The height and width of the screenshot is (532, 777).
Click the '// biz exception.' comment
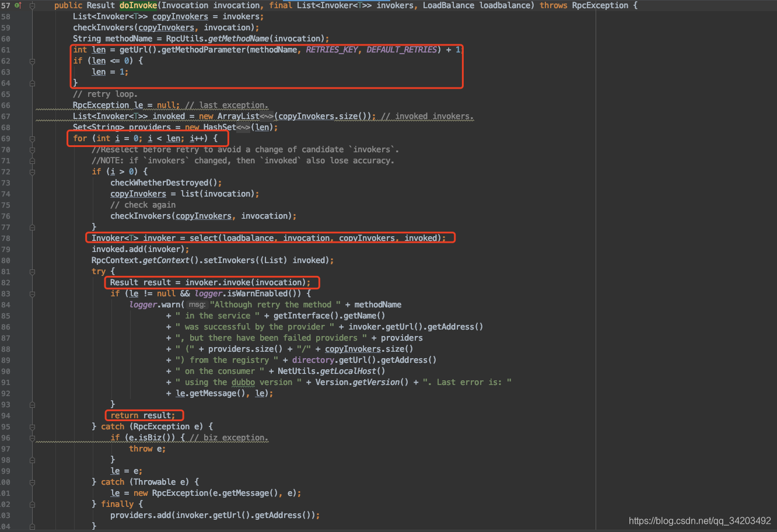point(229,437)
